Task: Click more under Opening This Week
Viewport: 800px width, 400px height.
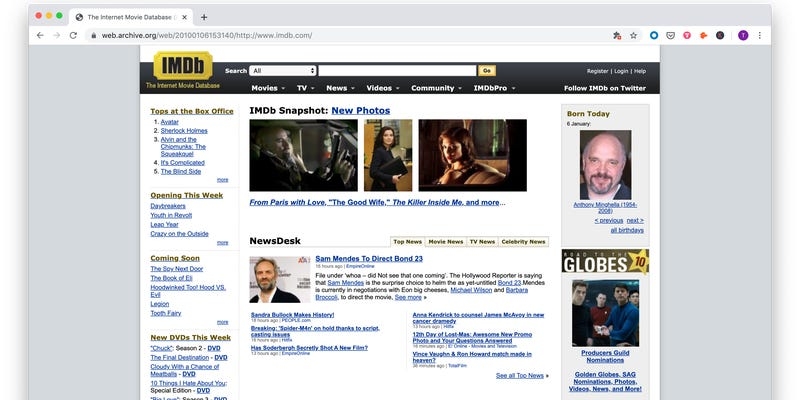Action: [x=222, y=243]
